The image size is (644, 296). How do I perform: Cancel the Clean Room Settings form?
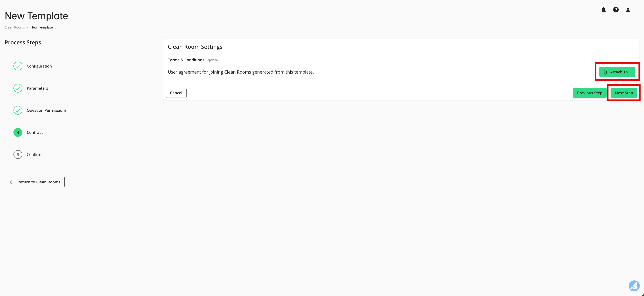pyautogui.click(x=176, y=93)
